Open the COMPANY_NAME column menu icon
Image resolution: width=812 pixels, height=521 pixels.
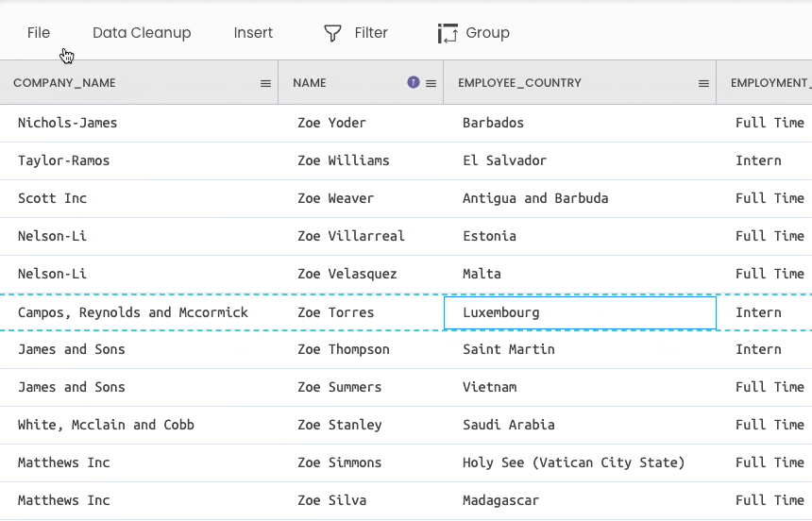coord(265,83)
